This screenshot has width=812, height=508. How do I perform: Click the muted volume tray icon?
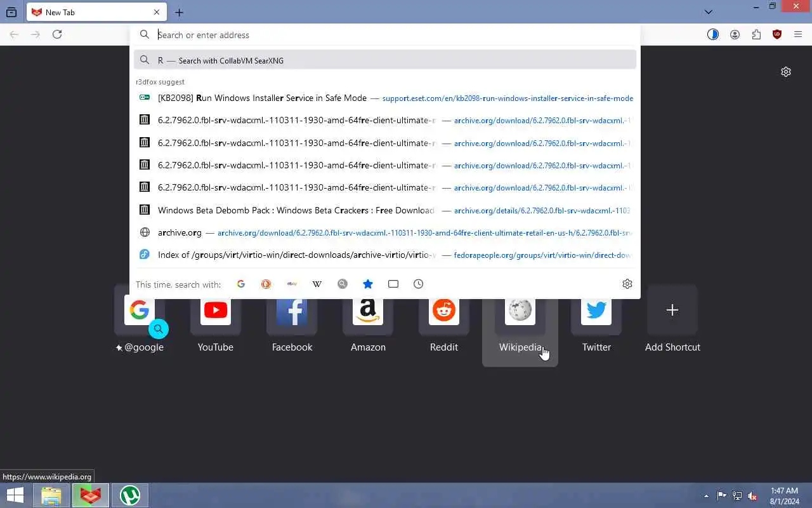point(752,496)
